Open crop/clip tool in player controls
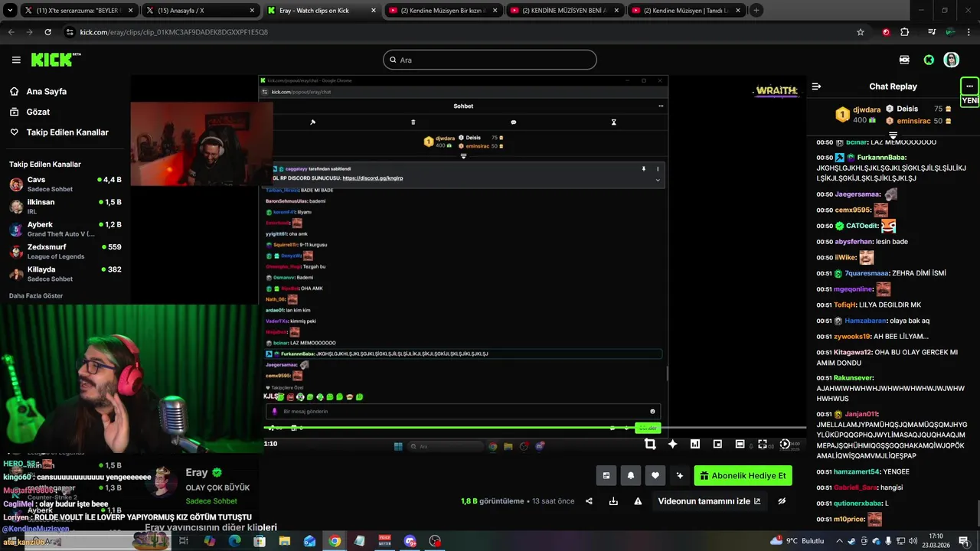Screen dimensions: 980x551 pyautogui.click(x=650, y=444)
